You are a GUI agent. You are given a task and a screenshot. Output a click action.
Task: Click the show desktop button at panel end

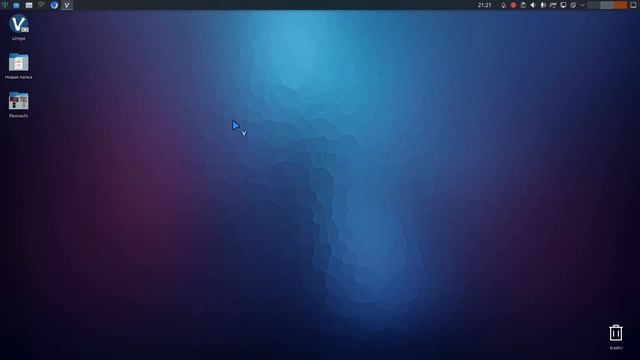point(634,5)
